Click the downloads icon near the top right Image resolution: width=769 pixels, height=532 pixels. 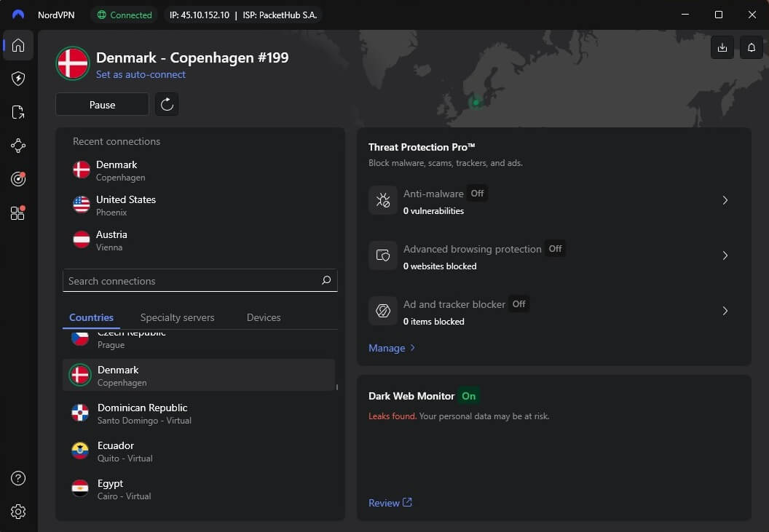click(x=722, y=47)
